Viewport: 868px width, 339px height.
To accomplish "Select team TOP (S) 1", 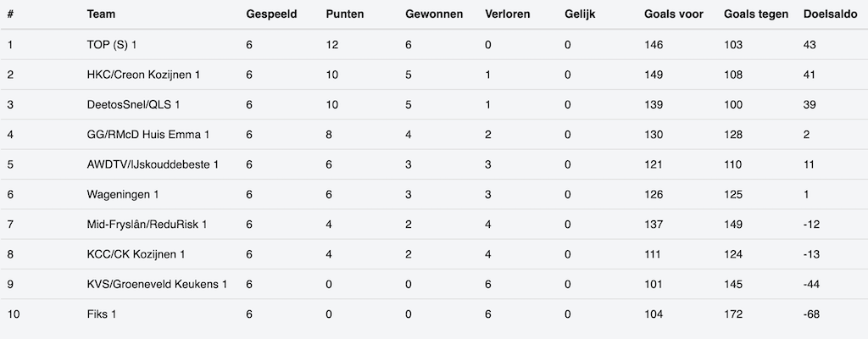I will [112, 45].
